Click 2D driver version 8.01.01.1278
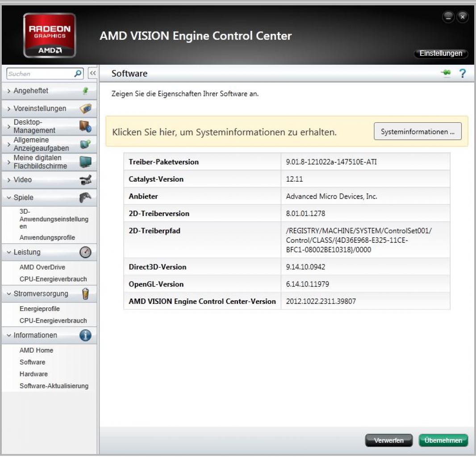The image size is (476, 457). point(305,213)
